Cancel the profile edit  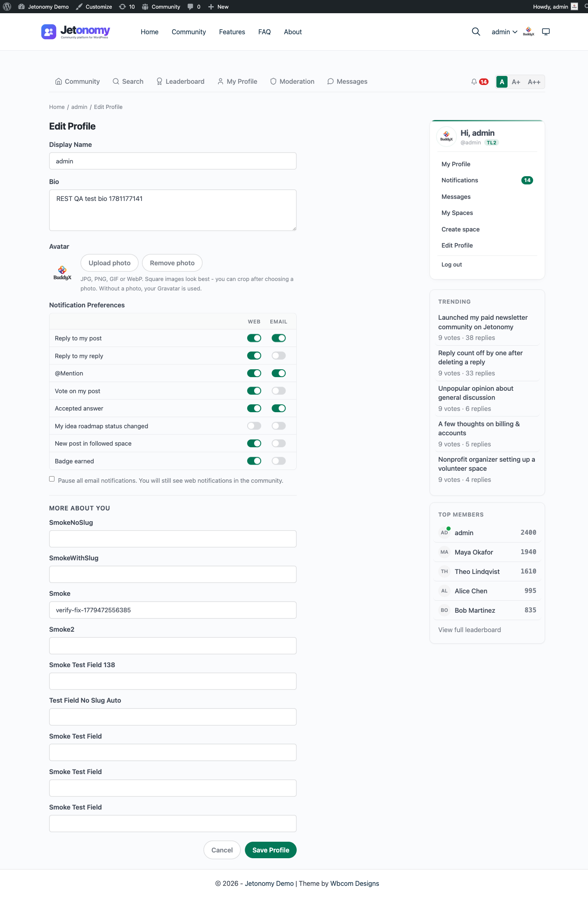click(x=222, y=850)
